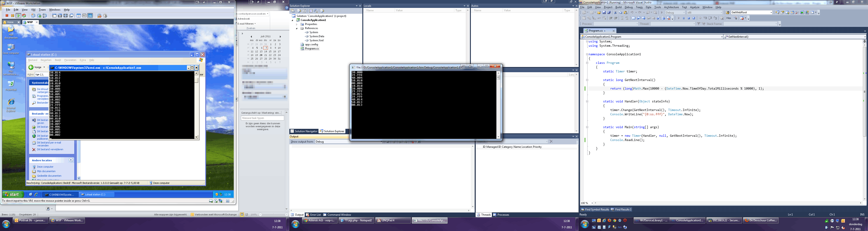The width and height of the screenshot is (868, 231).
Task: Click Windows Start orb on left taskbar
Action: [x=6, y=224]
